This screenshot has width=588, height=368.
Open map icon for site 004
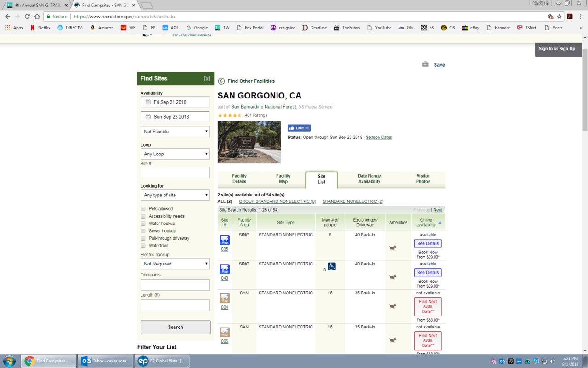point(225,299)
